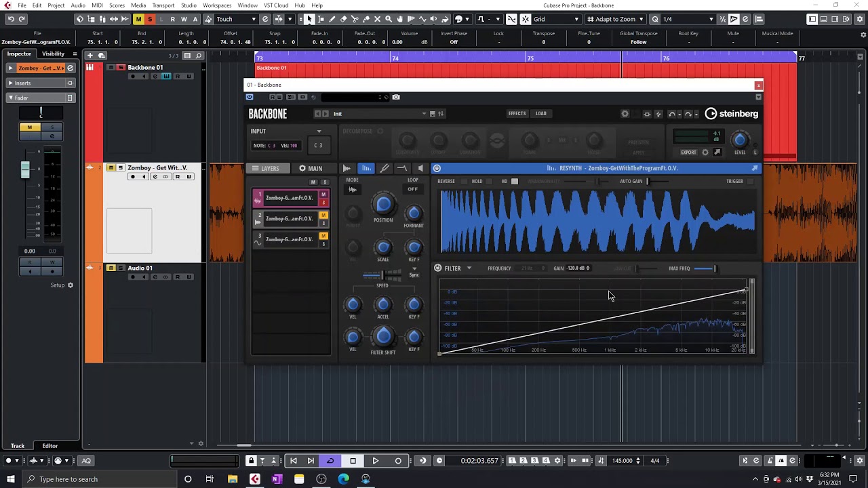Solo the Backbone 01 track
This screenshot has height=488, width=868.
click(121, 67)
